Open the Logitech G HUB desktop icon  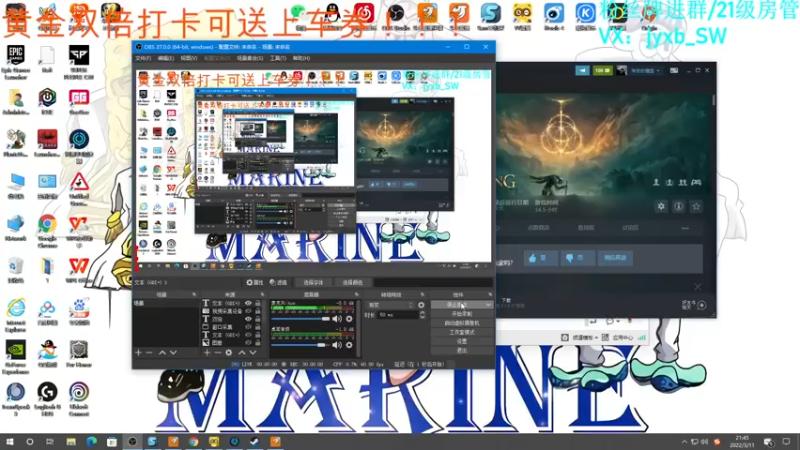[x=47, y=399]
